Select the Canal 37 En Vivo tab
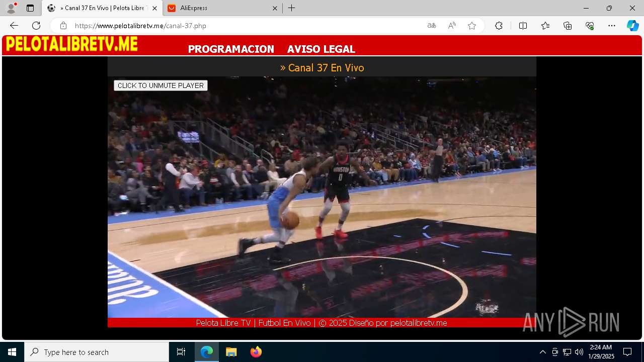Image resolution: width=644 pixels, height=362 pixels. (102, 8)
